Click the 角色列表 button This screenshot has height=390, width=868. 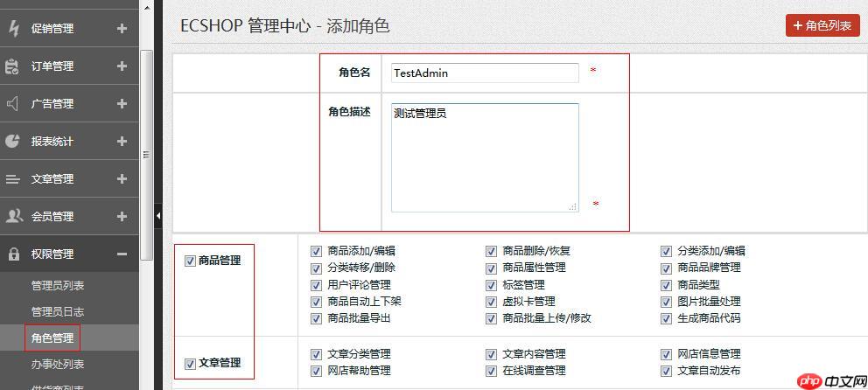[x=822, y=25]
